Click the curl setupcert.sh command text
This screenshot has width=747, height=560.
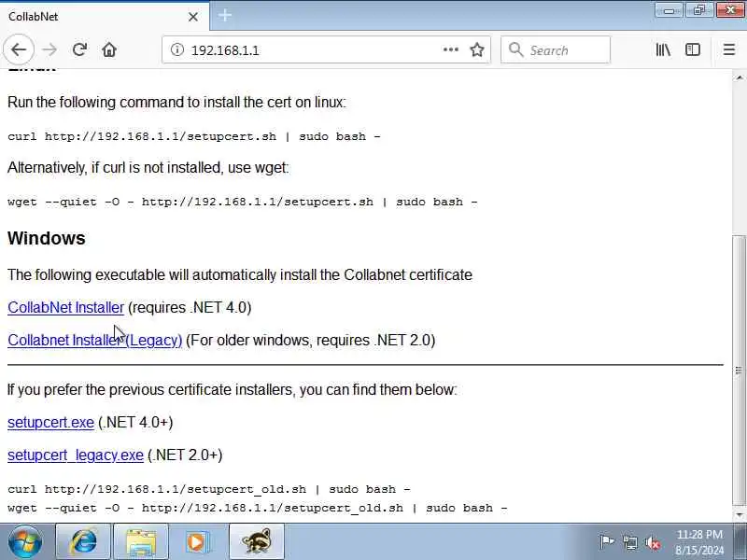[194, 136]
